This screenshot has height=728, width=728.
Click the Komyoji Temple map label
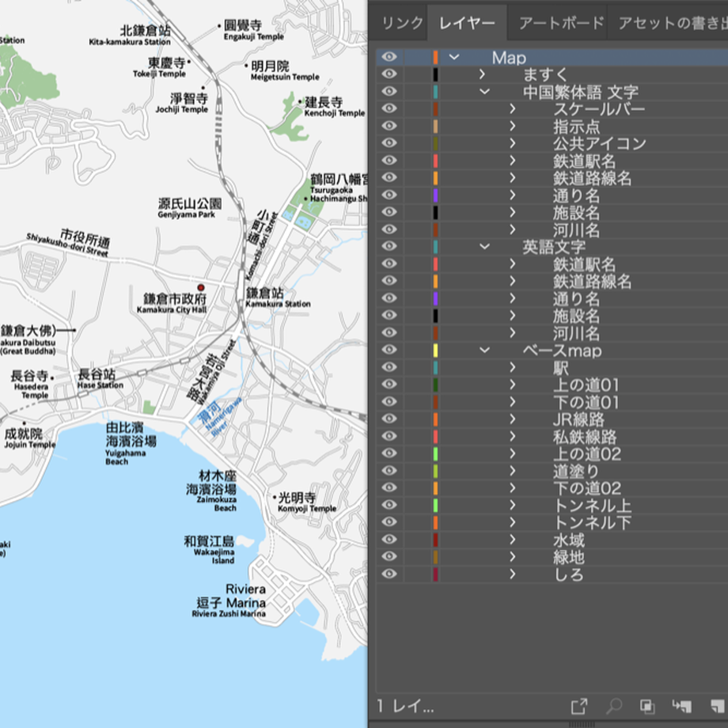tap(307, 508)
